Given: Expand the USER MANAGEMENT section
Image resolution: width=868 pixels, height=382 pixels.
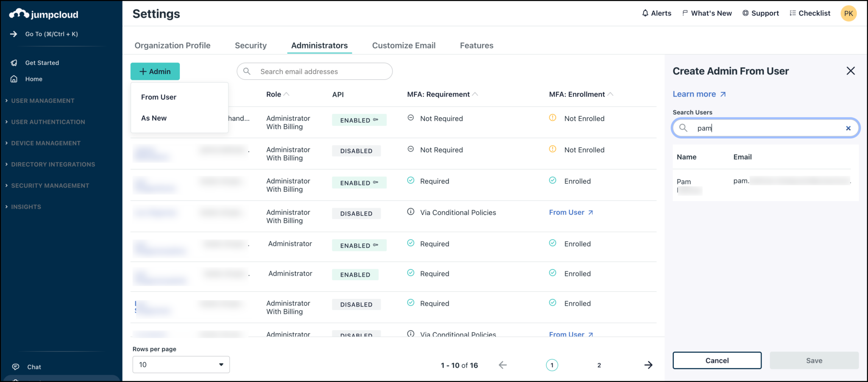Looking at the screenshot, I should (x=41, y=100).
